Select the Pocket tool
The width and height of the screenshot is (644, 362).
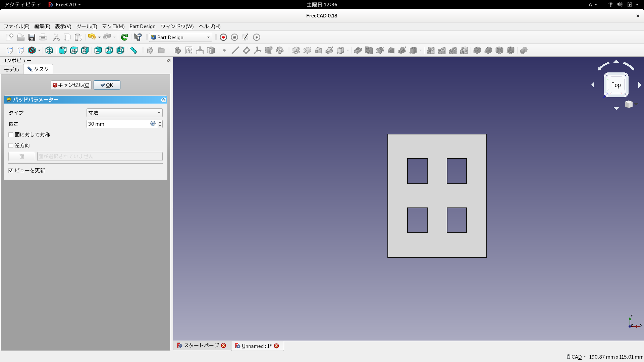click(x=358, y=50)
